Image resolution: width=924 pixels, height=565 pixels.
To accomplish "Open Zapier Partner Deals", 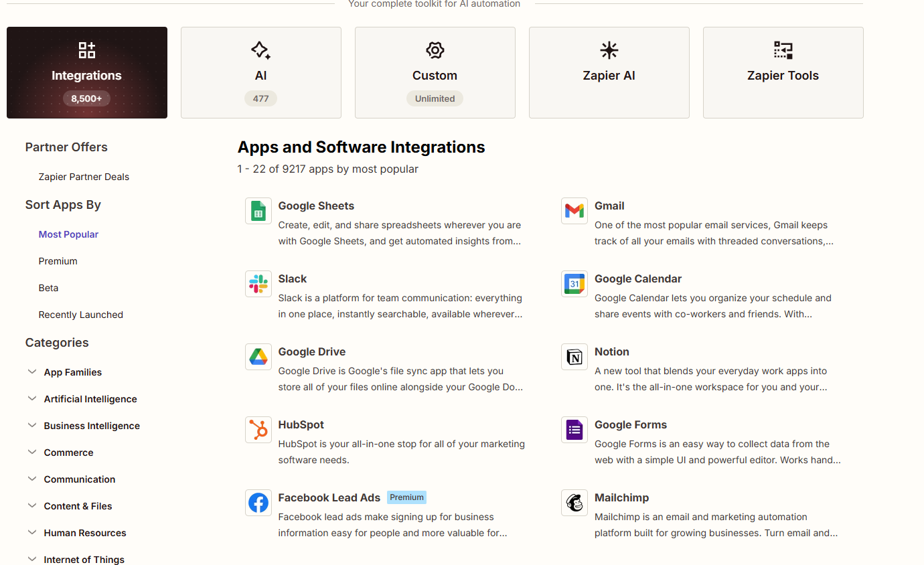I will coord(83,177).
